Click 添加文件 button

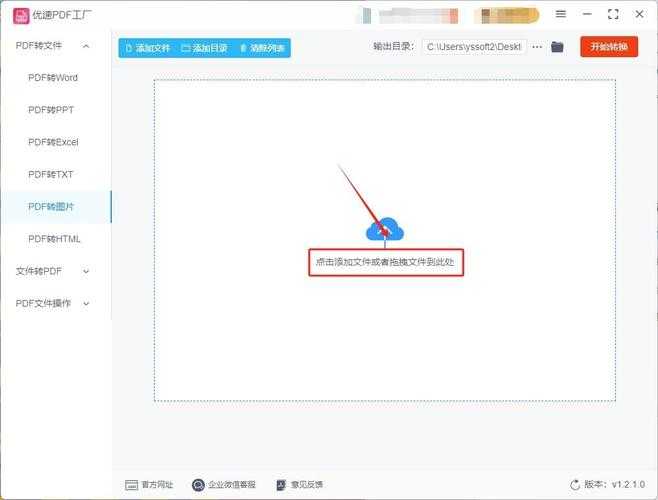[148, 48]
